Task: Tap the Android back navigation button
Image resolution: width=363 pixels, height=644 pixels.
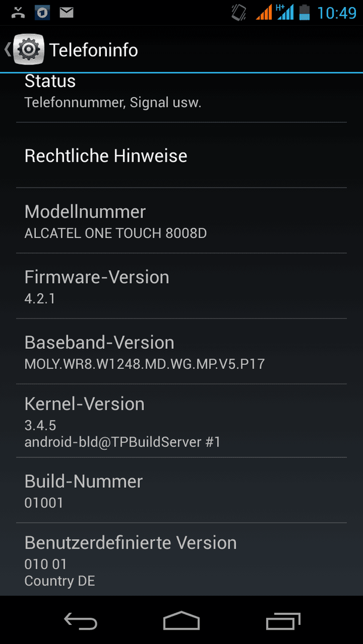Action: (x=81, y=620)
